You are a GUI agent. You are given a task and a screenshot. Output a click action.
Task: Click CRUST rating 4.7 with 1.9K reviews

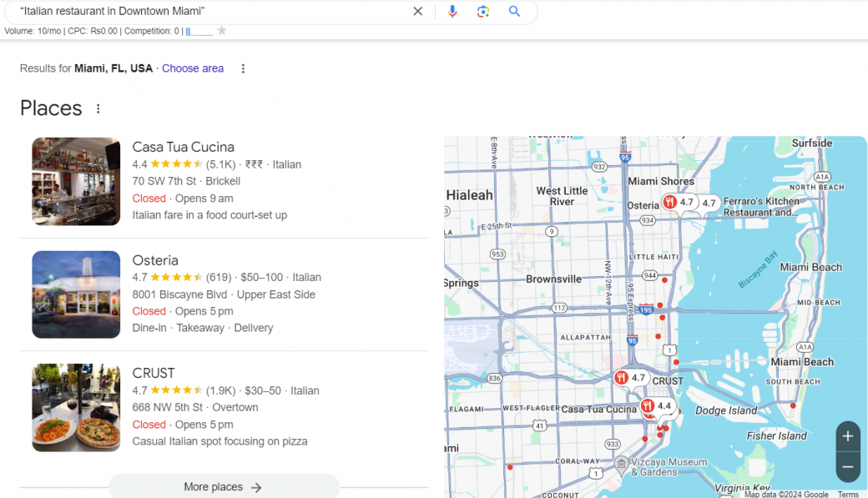184,390
